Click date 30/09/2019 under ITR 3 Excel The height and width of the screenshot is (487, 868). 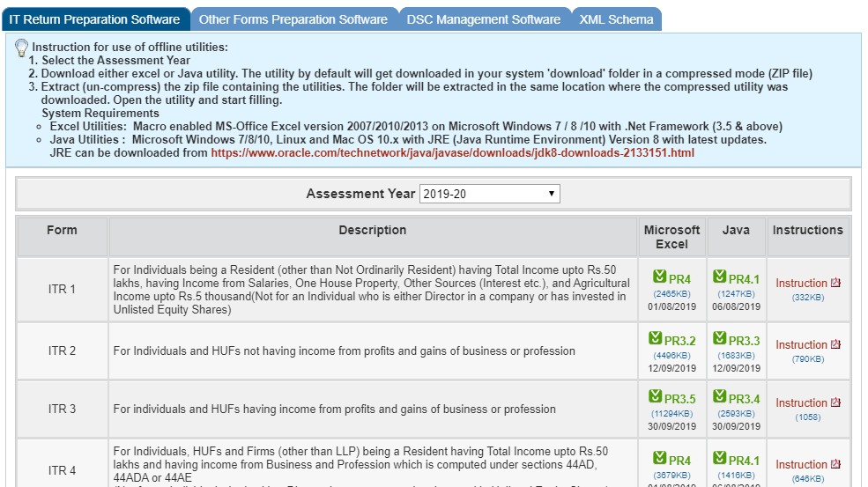click(x=672, y=426)
